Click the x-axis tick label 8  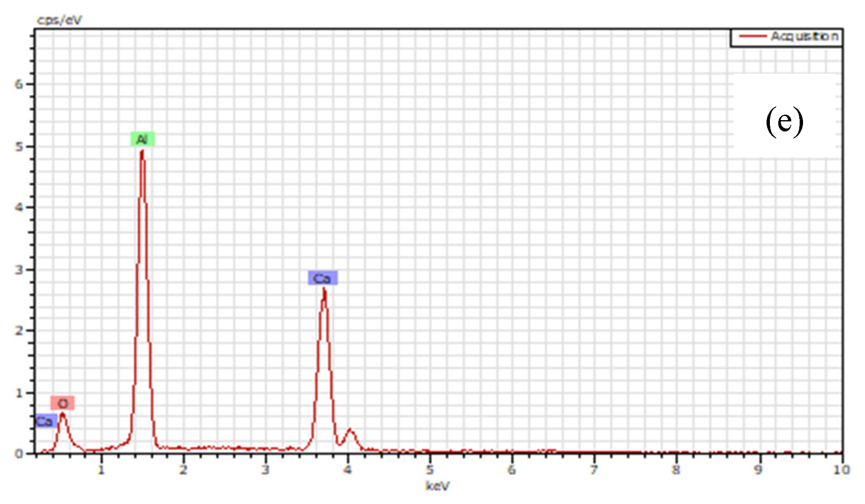point(676,470)
